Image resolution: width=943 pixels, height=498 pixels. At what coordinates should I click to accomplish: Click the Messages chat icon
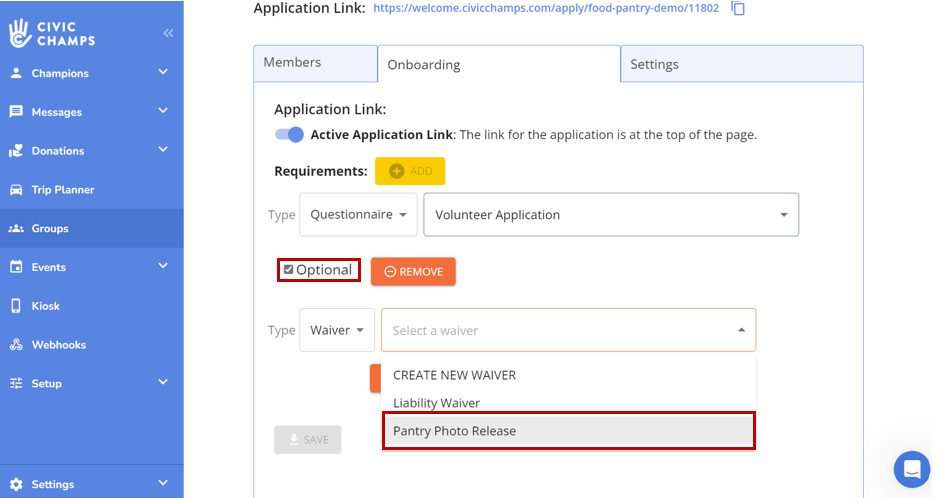click(16, 112)
